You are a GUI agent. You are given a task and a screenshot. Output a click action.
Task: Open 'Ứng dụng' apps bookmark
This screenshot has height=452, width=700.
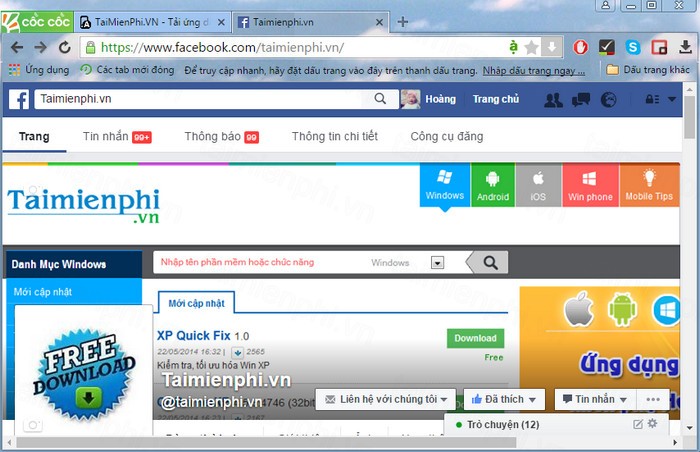click(39, 70)
